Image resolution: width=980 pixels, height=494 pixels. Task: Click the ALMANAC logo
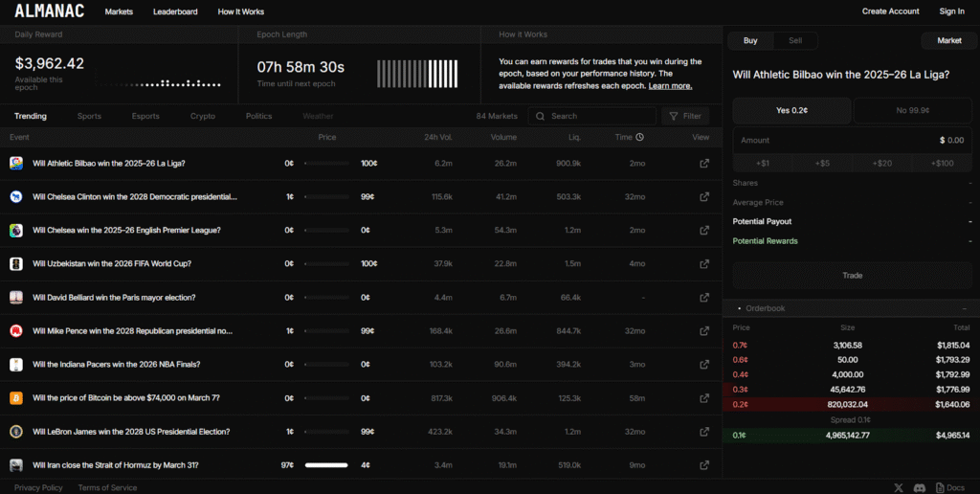tap(50, 11)
